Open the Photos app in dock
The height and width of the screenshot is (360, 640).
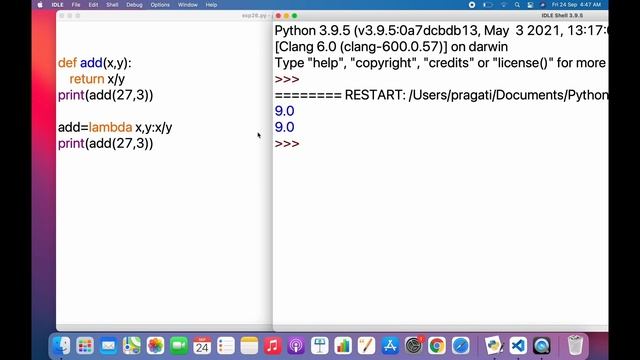coord(155,346)
